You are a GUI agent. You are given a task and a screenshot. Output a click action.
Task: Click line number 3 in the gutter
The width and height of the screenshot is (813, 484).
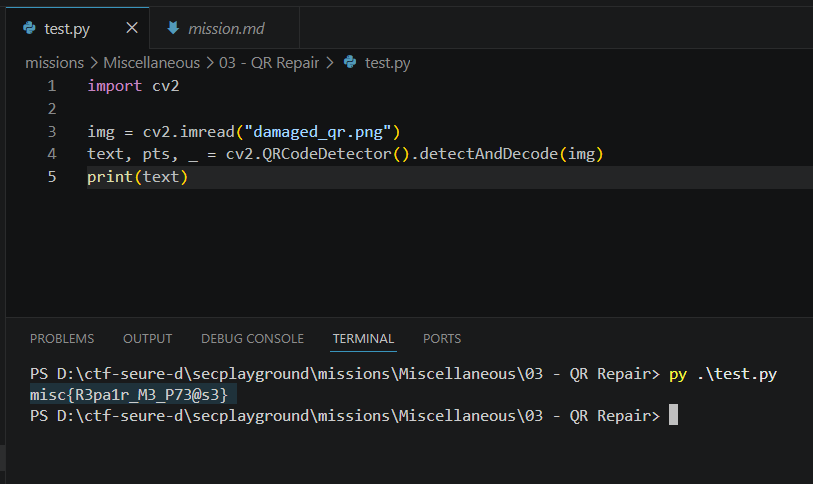click(52, 132)
